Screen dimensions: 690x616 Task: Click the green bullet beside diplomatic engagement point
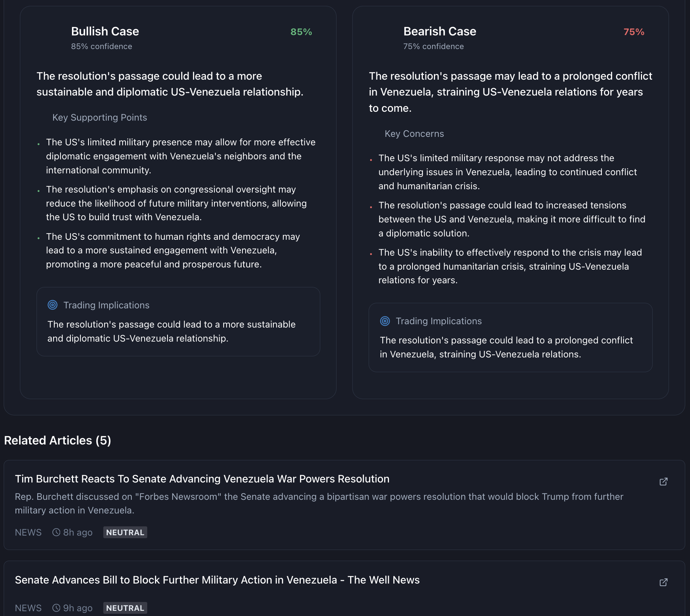point(39,144)
